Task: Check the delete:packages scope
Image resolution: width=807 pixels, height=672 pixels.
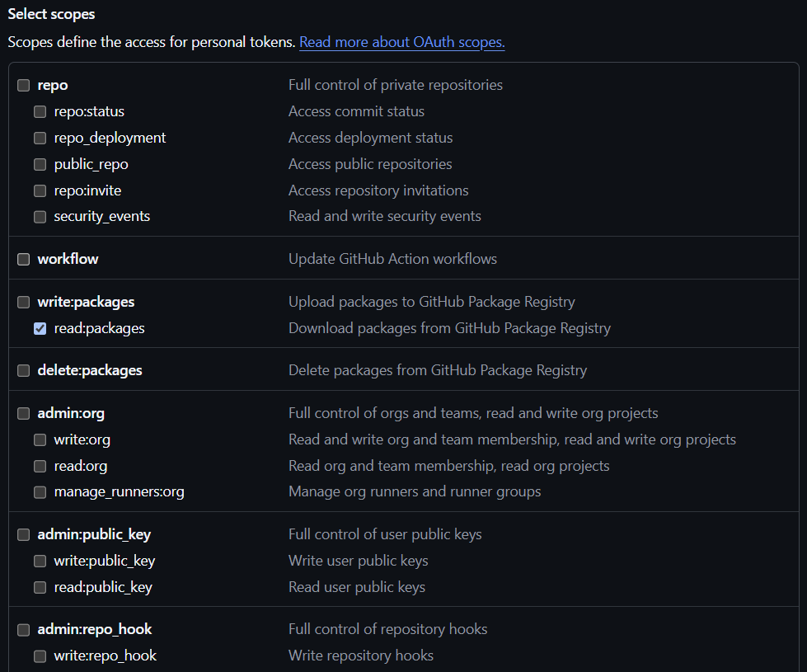Action: [24, 371]
